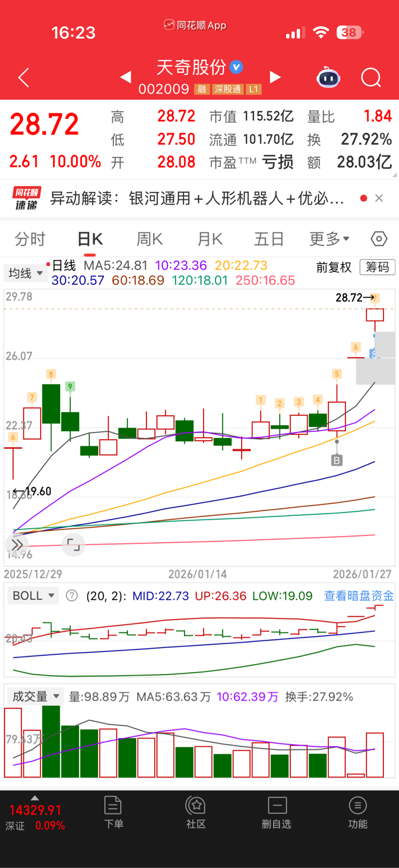Viewport: 399px width, 868px height.
Task: Open 同花顺速递 logo
Action: (26, 198)
